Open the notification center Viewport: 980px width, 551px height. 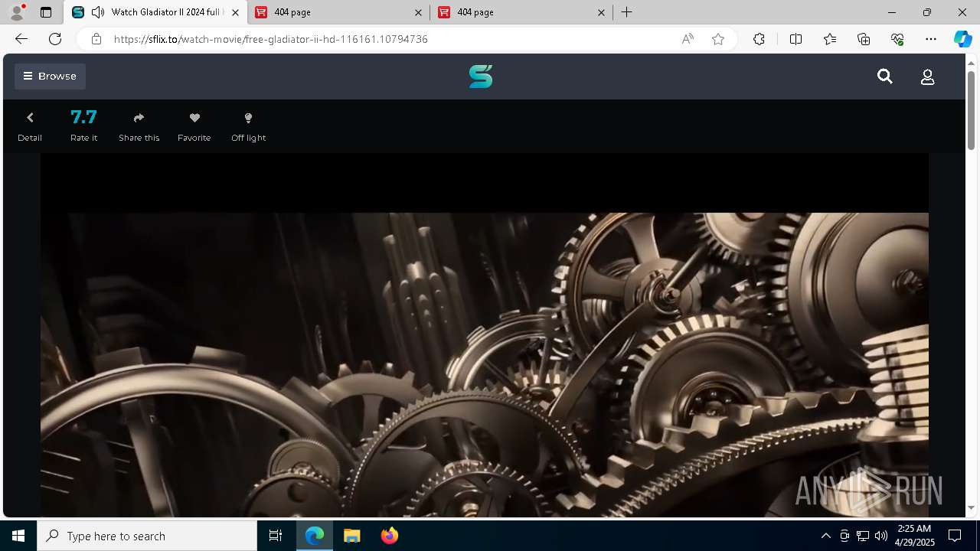955,536
